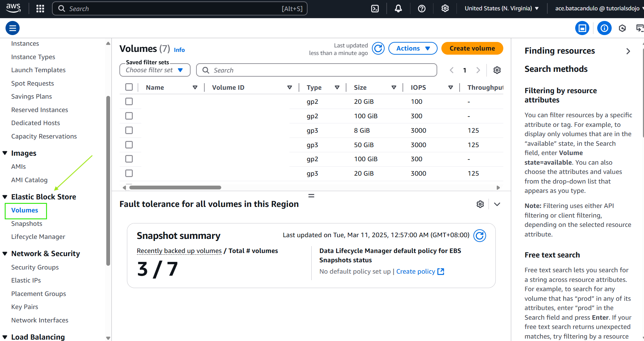644x341 pixels.
Task: Open Dedicated Hosts in the sidebar
Action: tap(36, 123)
